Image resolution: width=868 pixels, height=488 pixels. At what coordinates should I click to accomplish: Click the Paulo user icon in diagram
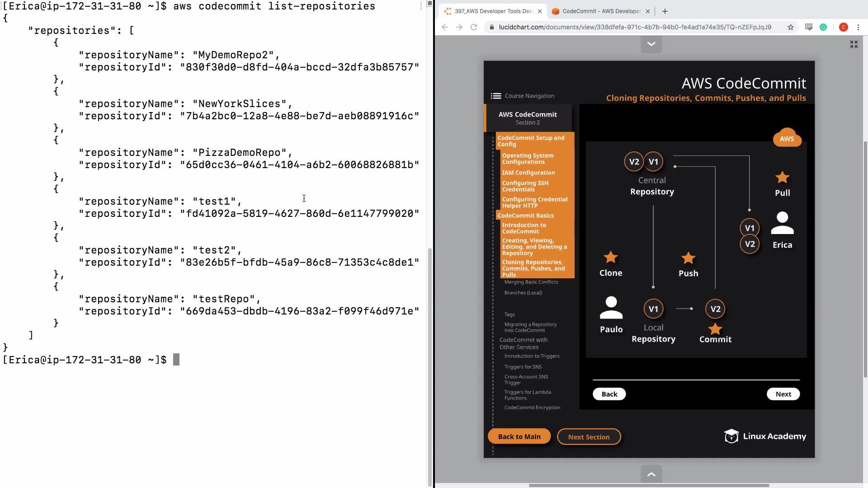pos(611,308)
